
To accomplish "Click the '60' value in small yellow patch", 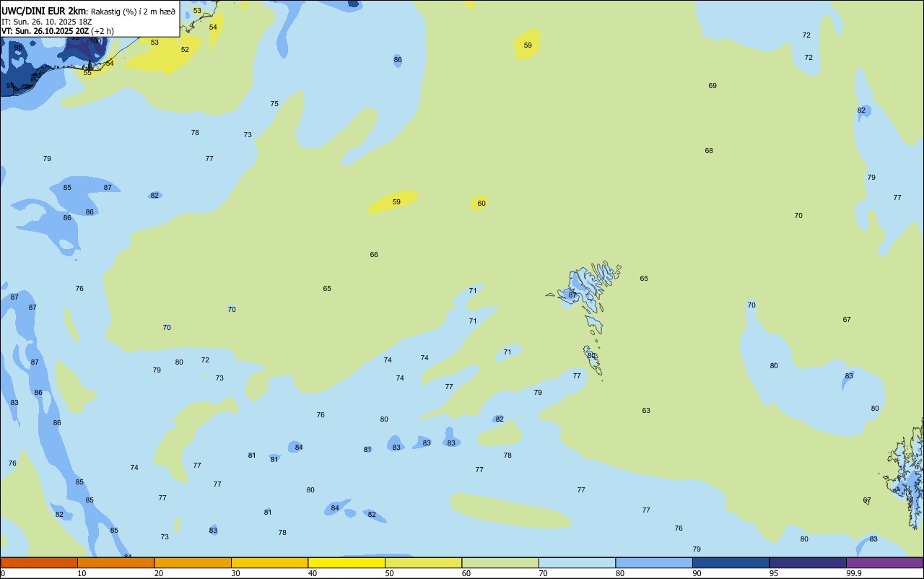I will tap(481, 204).
